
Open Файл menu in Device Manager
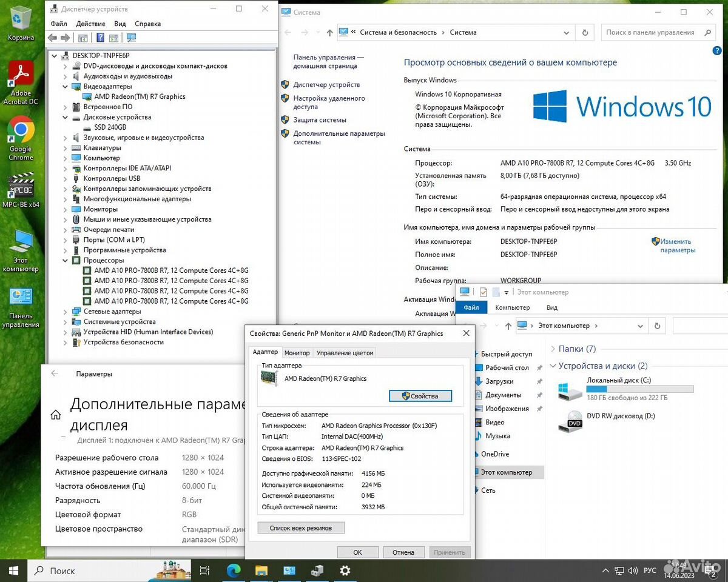click(59, 24)
